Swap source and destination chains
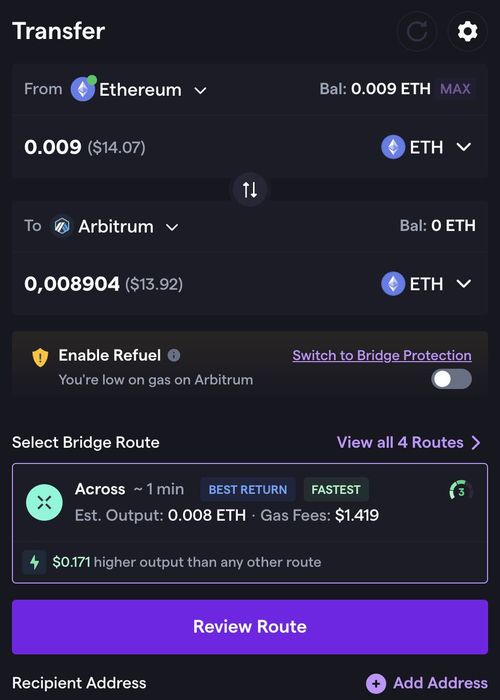The width and height of the screenshot is (500, 700). 250,189
